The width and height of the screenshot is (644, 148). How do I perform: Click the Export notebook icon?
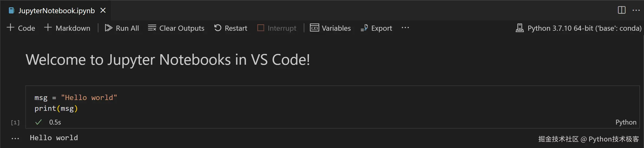tap(364, 28)
